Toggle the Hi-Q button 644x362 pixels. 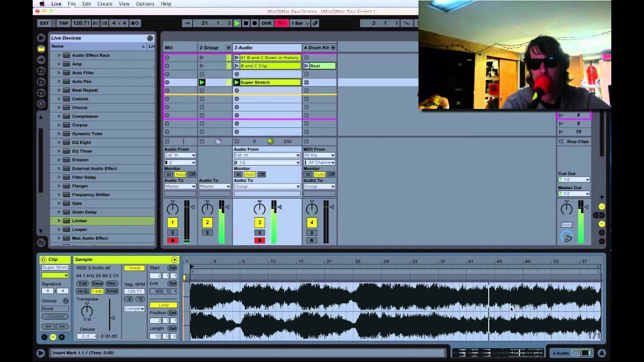83,291
